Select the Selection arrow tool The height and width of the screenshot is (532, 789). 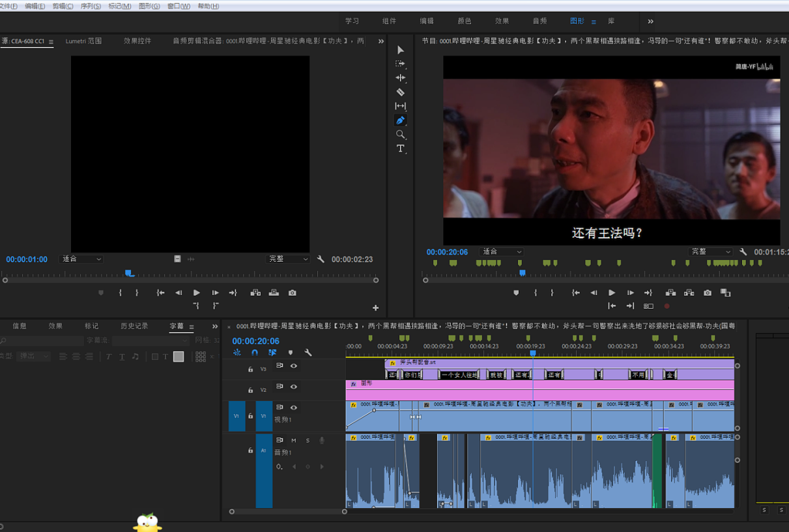pos(401,50)
